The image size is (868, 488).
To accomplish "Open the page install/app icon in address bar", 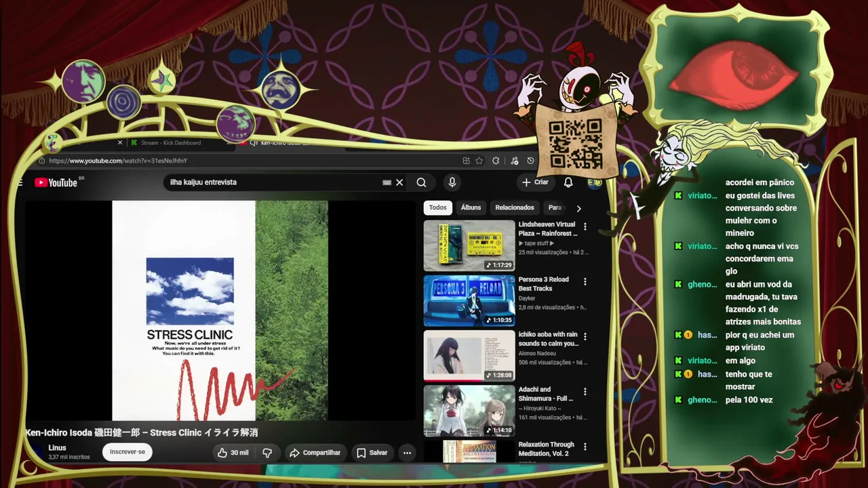I will [466, 161].
